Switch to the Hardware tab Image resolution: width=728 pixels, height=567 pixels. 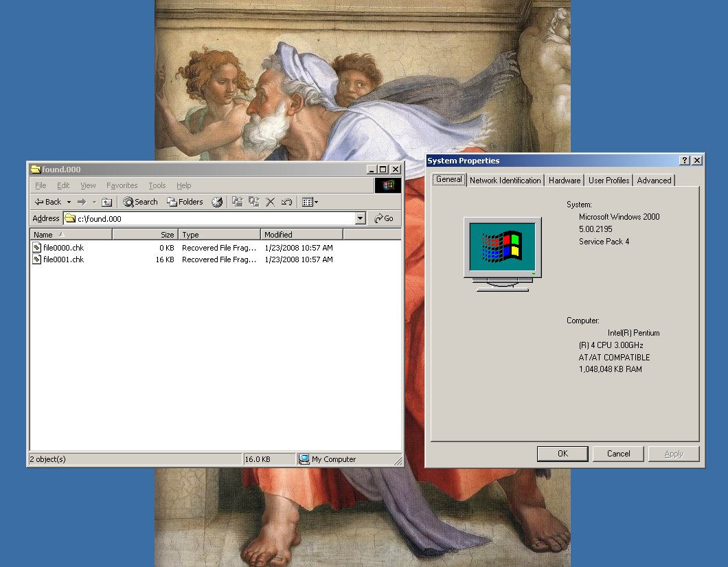click(565, 181)
